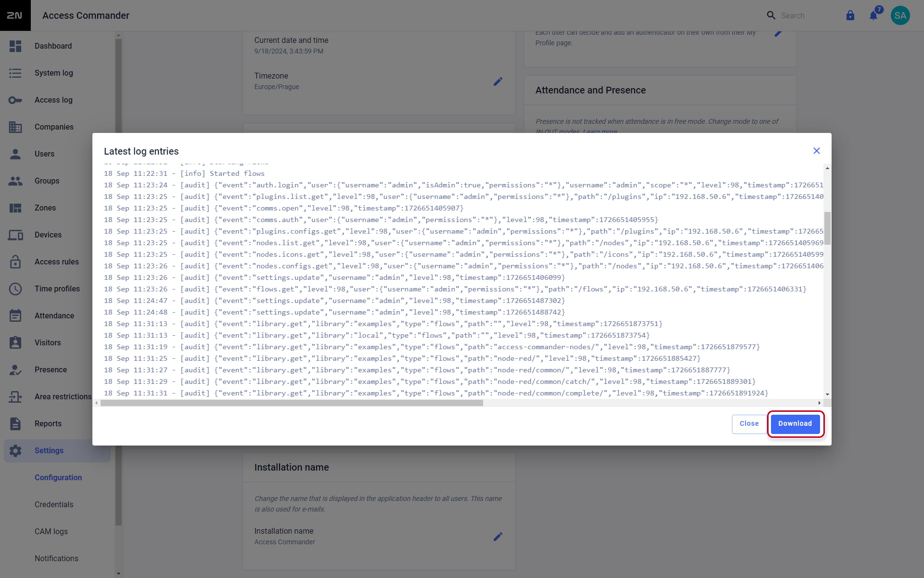Click log scroll-down arrow
Image resolution: width=924 pixels, height=578 pixels.
tap(827, 394)
